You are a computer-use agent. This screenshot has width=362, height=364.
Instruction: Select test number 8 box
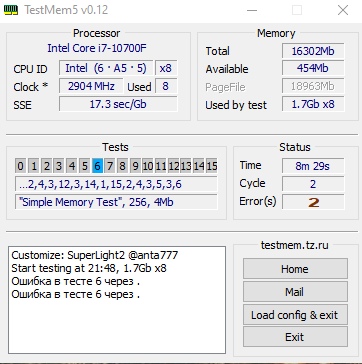tap(123, 166)
